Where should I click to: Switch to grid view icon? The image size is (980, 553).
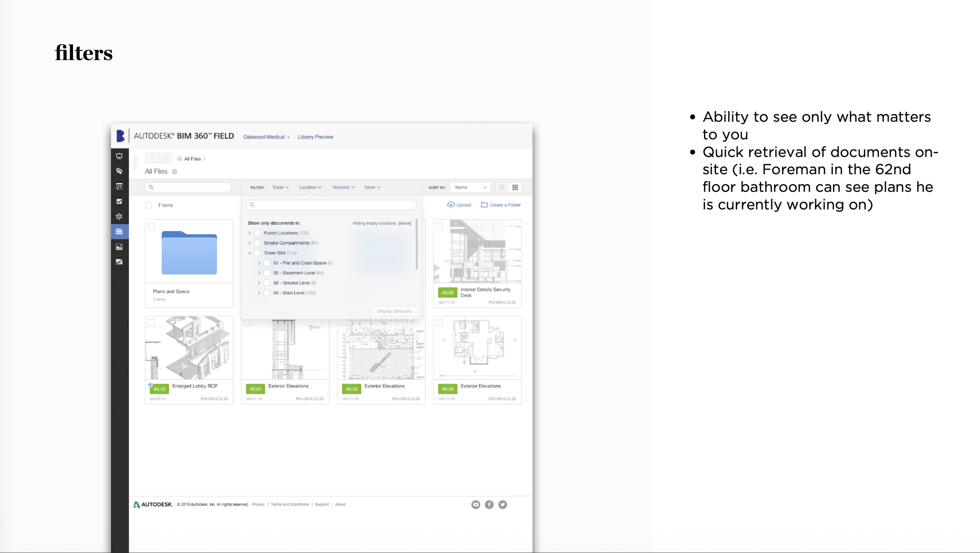click(x=515, y=187)
